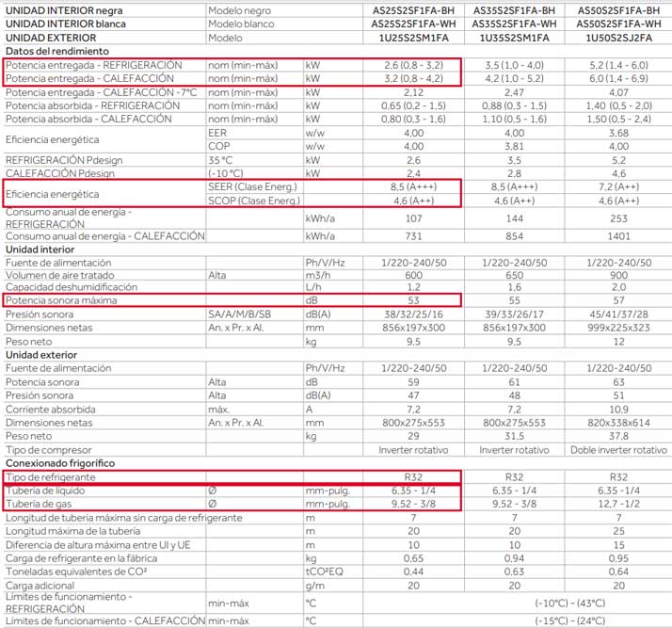The image size is (672, 628).
Task: Select heating operating limits '(-15°C) - (24°C)'
Action: (570, 620)
